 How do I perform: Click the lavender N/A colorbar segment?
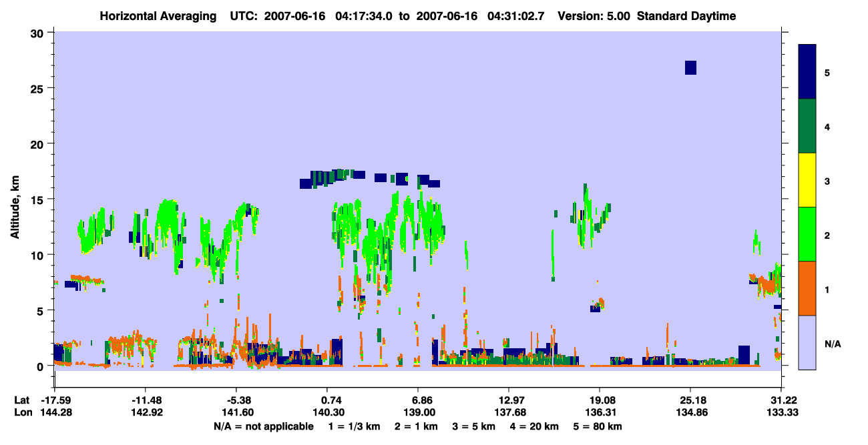[x=807, y=342]
